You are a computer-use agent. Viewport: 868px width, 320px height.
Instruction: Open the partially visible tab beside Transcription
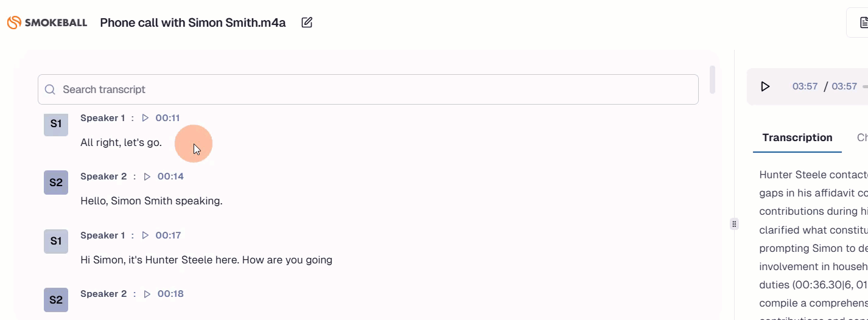coord(862,137)
